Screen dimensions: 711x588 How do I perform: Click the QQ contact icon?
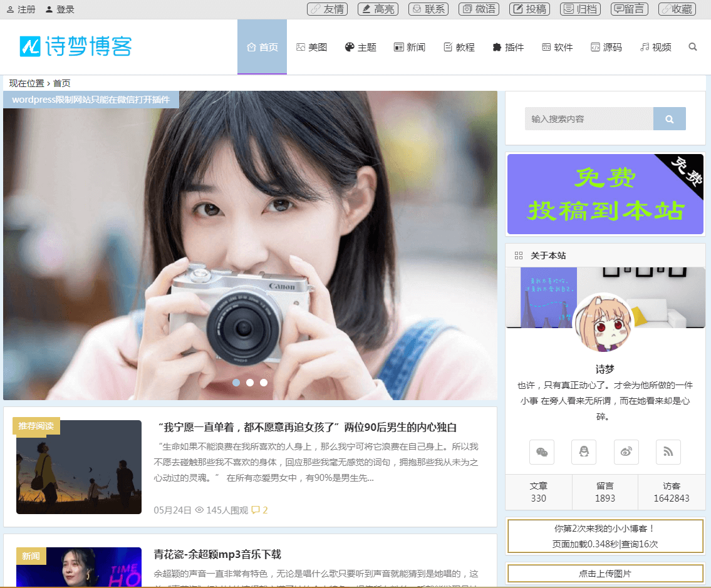(x=584, y=452)
